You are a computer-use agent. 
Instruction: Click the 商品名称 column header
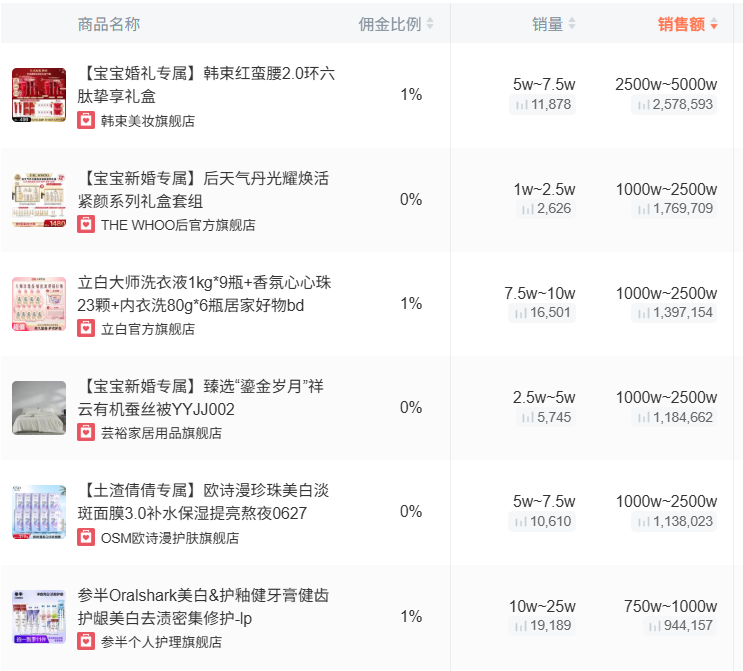pos(109,24)
